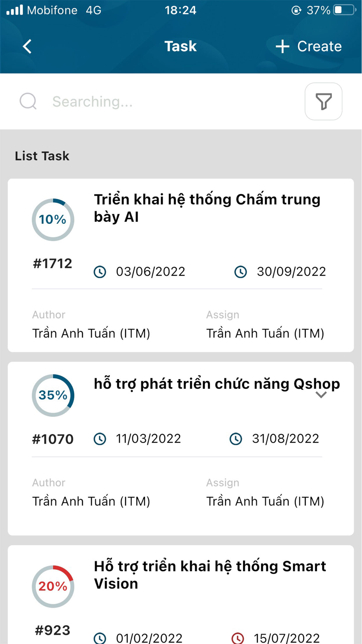Tap due date clock icon of 30/09/2022

point(241,272)
